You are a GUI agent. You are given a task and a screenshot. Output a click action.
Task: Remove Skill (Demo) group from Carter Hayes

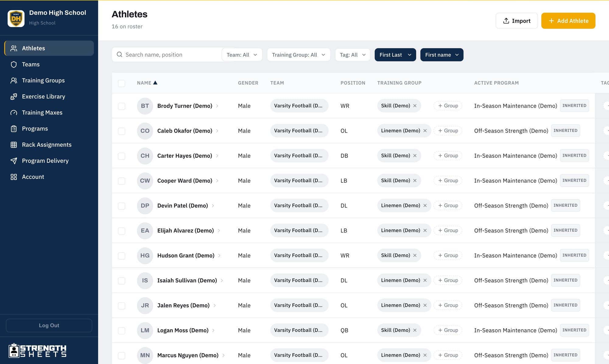click(415, 156)
